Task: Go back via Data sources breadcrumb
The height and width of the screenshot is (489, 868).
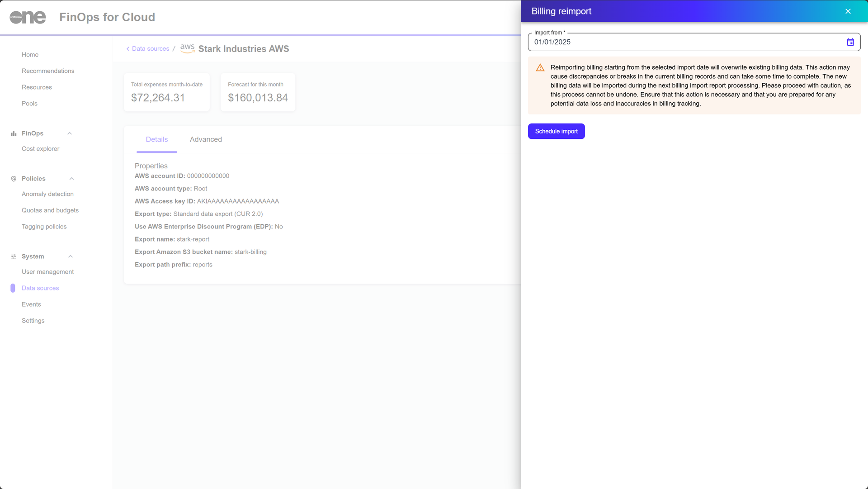Action: (x=147, y=49)
